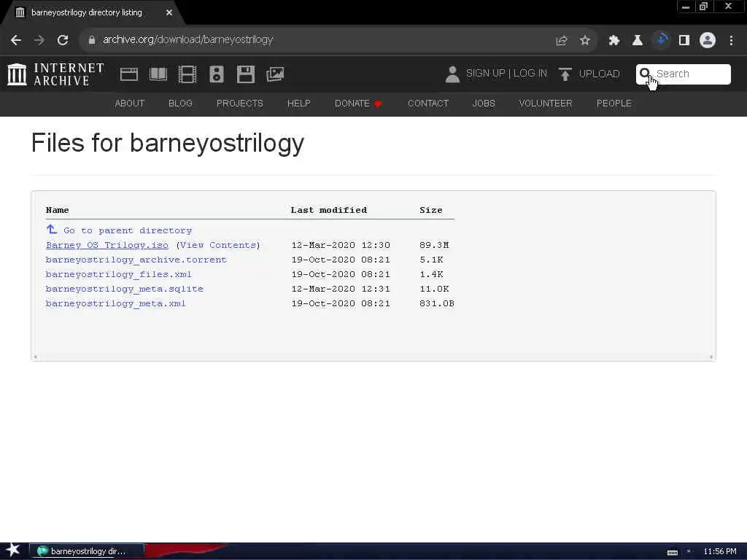Screen dimensions: 747x560
Task: Click the 89.3M size value
Action: point(434,245)
